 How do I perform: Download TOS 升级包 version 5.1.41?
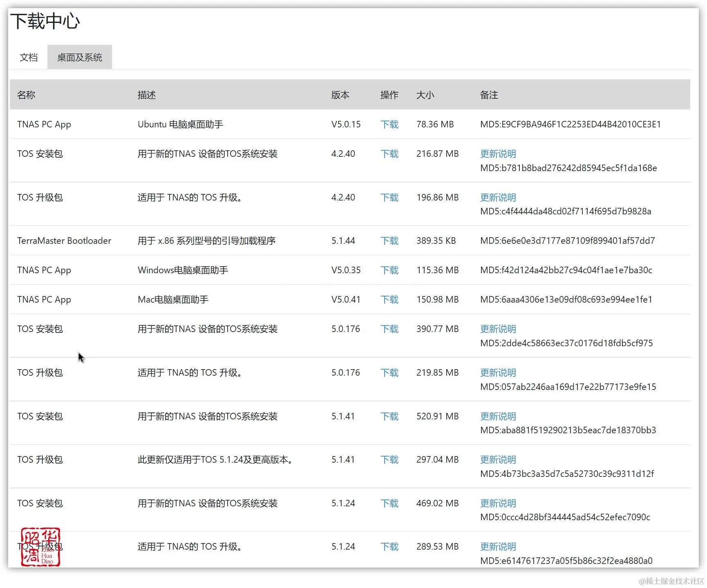pos(389,460)
